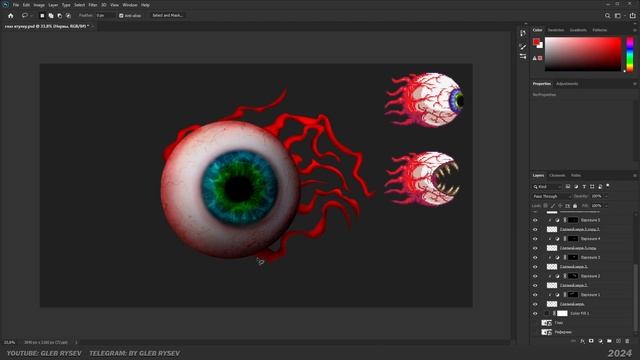Click the Select and Mask button

(167, 16)
